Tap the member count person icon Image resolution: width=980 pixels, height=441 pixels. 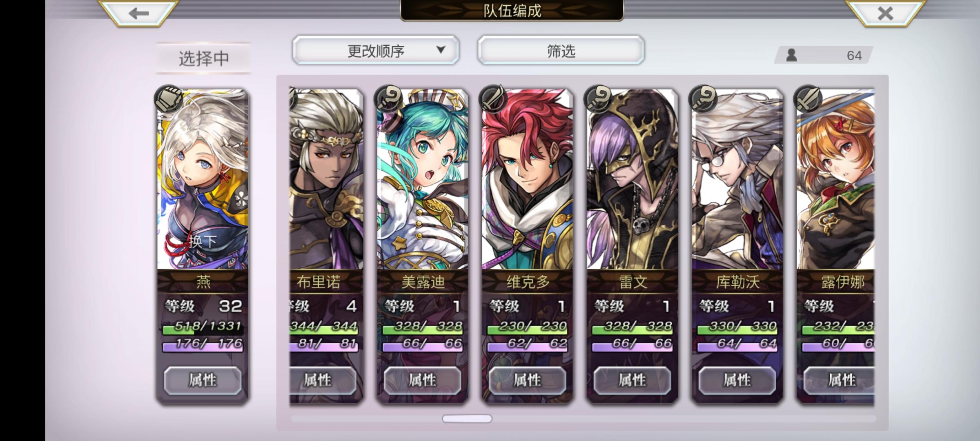click(x=791, y=55)
